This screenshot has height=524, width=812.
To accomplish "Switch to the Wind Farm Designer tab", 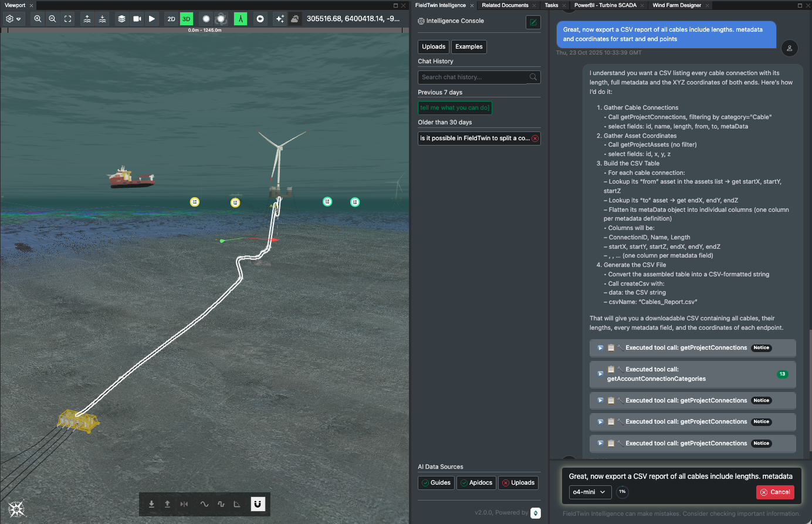I will point(676,5).
